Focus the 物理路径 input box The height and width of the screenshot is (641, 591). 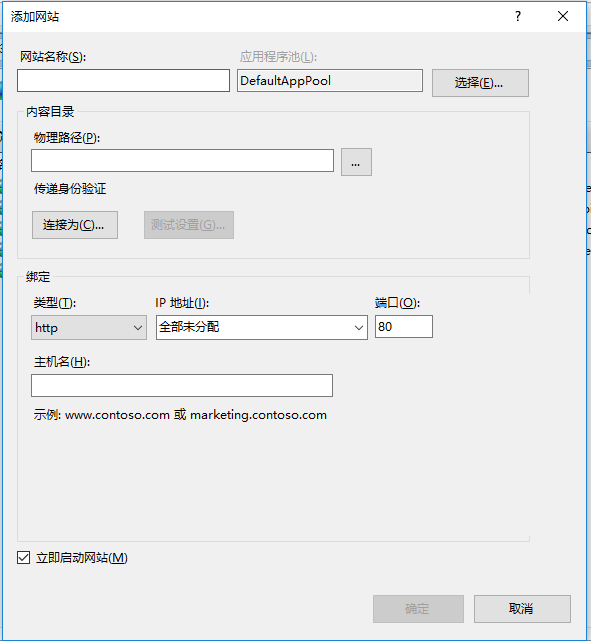[182, 160]
